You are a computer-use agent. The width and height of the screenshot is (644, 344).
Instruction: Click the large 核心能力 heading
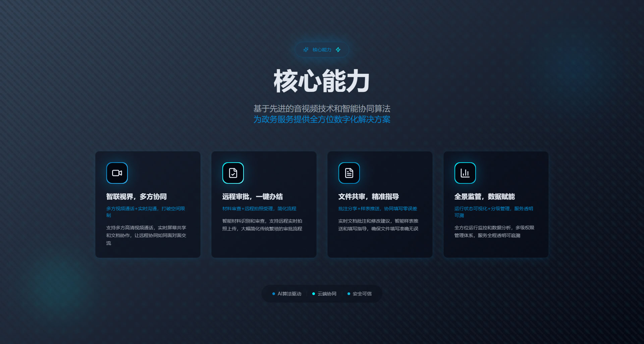click(x=322, y=81)
